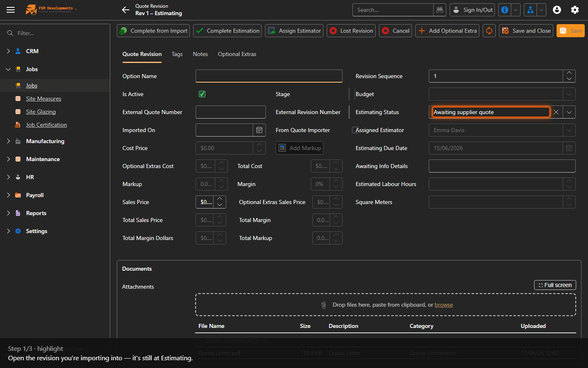588x368 pixels.
Task: Expand the CRM tree section
Action: tap(8, 51)
